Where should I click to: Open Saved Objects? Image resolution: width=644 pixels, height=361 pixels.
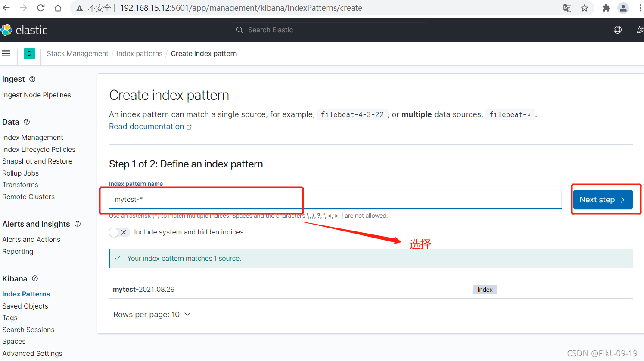25,306
